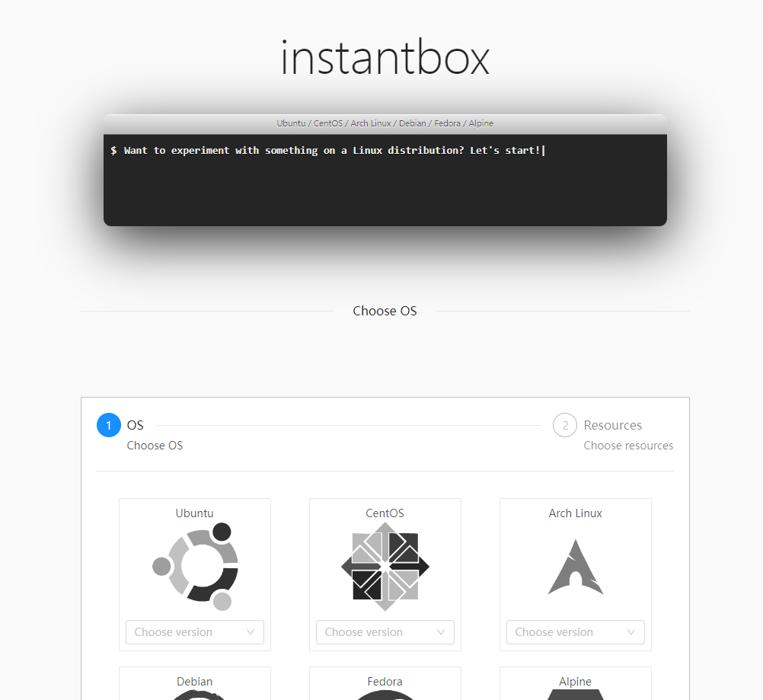Open the Fedora link above the terminal
This screenshot has height=700, width=763.
click(x=447, y=123)
